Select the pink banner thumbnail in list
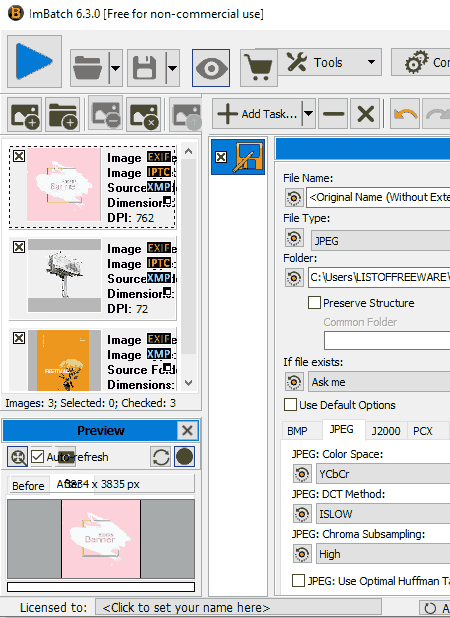Viewport: 450px width, 618px height. tap(64, 184)
